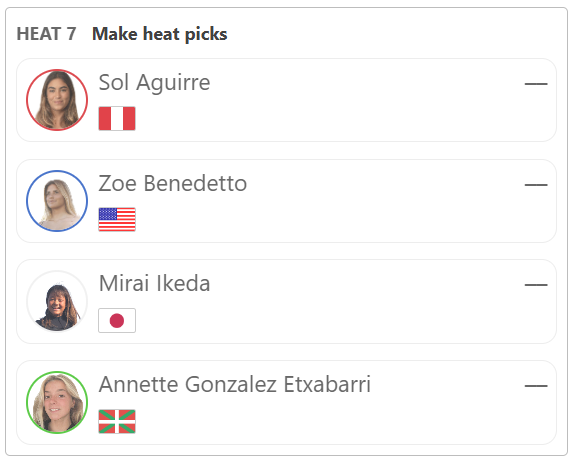The height and width of the screenshot is (462, 570).
Task: Click the Make heat picks heading
Action: 160,35
